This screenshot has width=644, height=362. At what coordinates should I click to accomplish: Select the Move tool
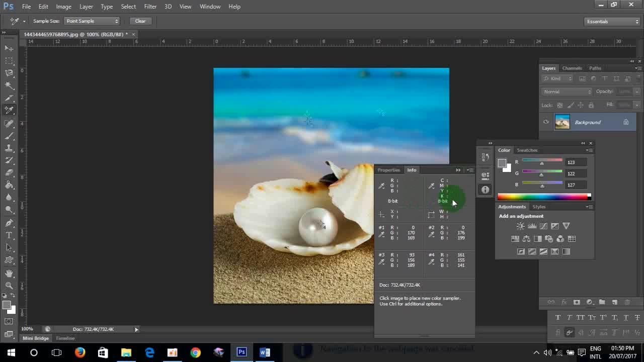tap(9, 48)
